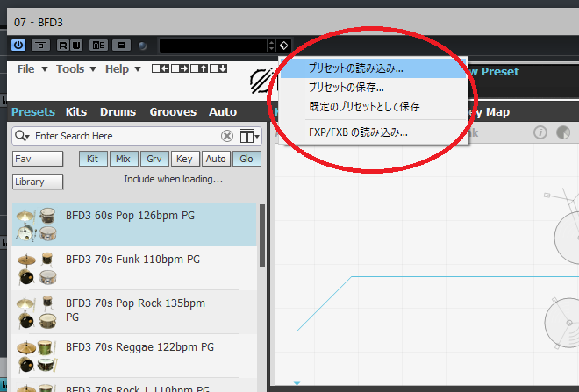Switch A/B comparison setting
Viewport: 579px width, 392px height.
click(x=98, y=46)
